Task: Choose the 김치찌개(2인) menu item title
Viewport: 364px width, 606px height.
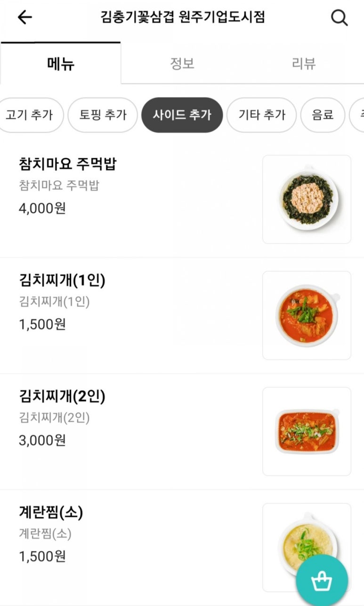Action: point(62,396)
